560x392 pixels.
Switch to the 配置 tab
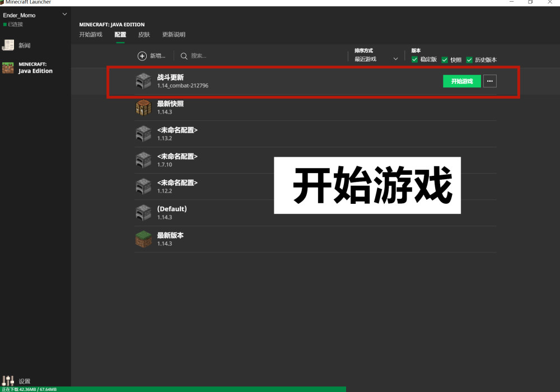120,34
